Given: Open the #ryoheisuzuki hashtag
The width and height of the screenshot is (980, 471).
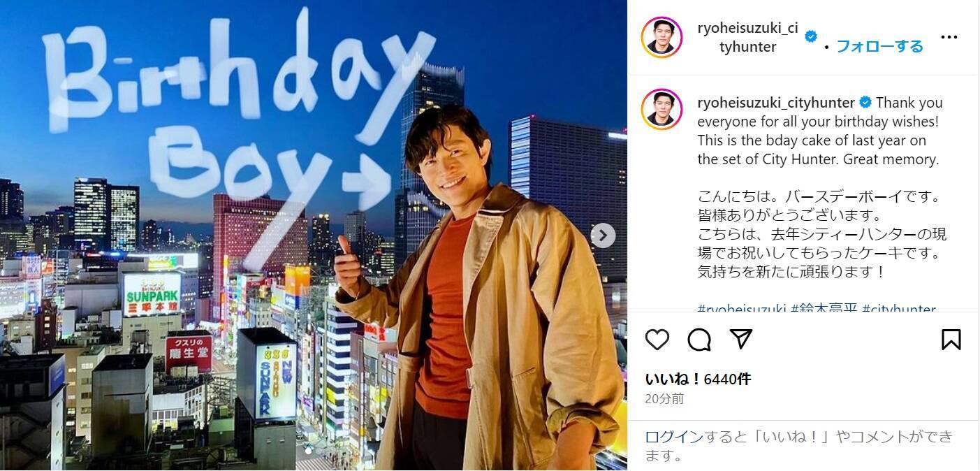Looking at the screenshot, I should tap(742, 309).
